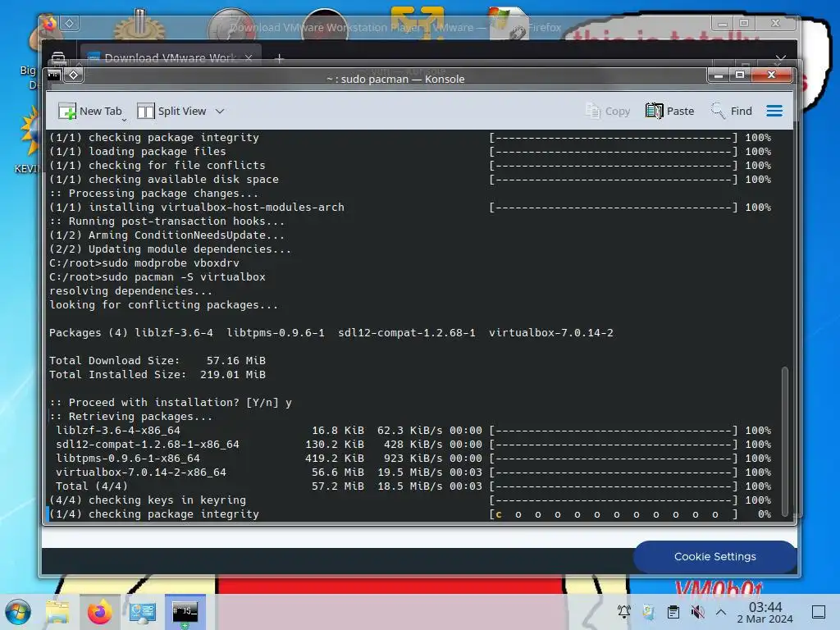Switch to Firefox via taskbar icon
This screenshot has width=840, height=630.
coord(99,612)
